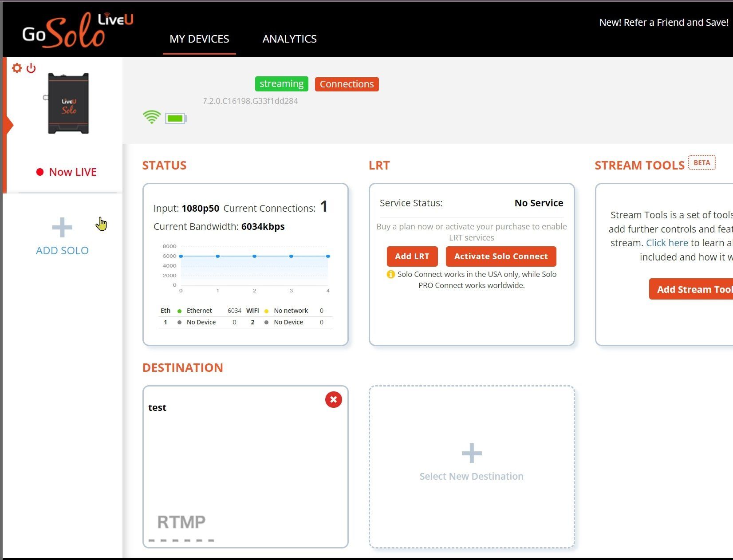The width and height of the screenshot is (733, 560).
Task: Click the Input 1080p50 value
Action: click(x=200, y=208)
